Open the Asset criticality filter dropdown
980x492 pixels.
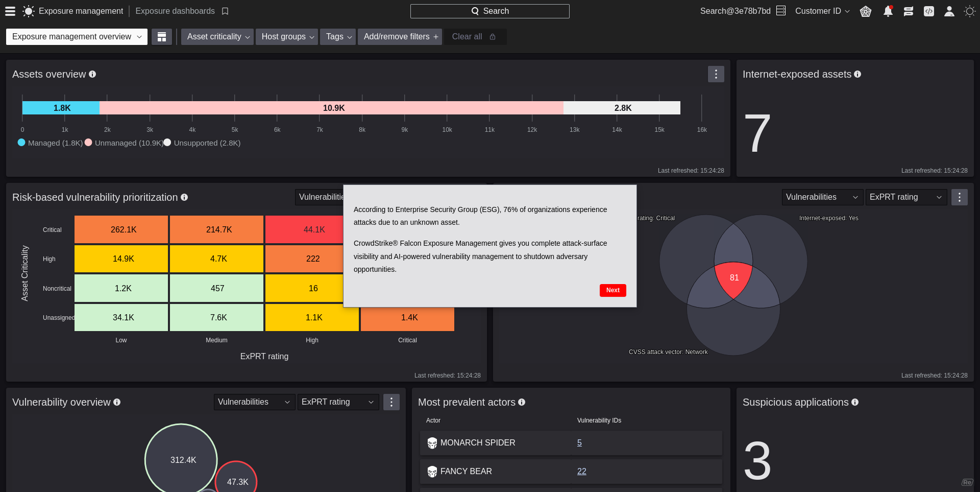click(217, 36)
